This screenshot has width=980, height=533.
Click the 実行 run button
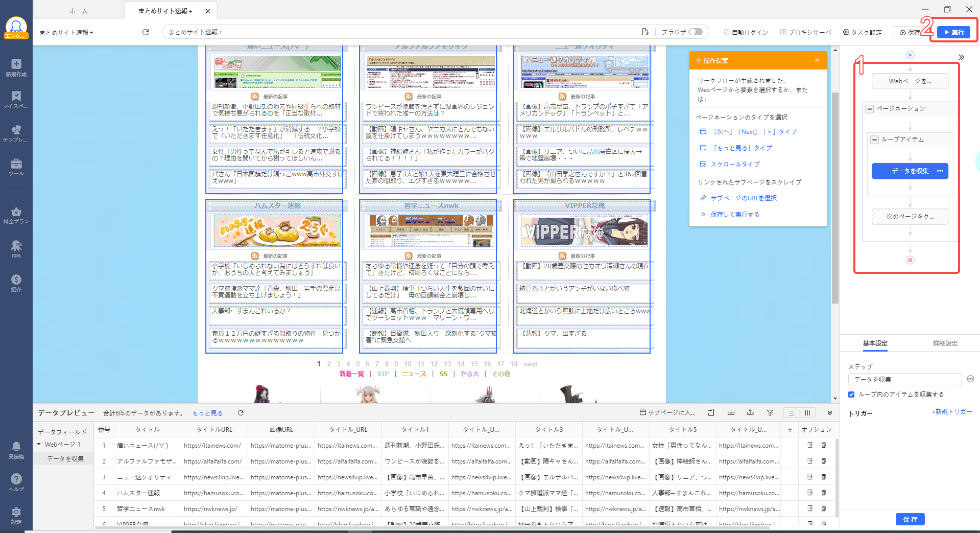953,32
